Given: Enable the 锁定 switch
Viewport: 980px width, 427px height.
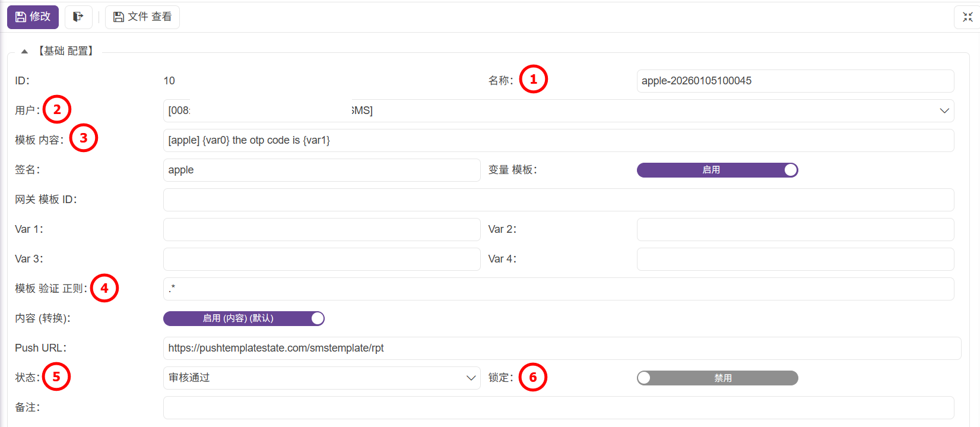Looking at the screenshot, I should coord(717,378).
